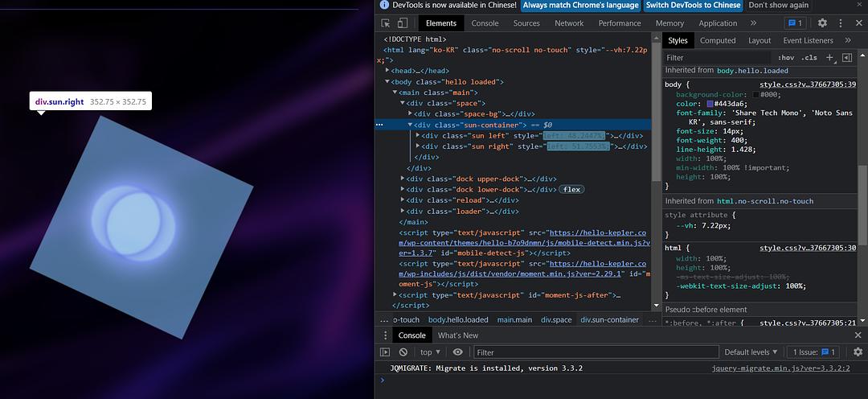Image resolution: width=868 pixels, height=399 pixels.
Task: Open the drawer three-dot menu beside Console
Action: point(386,335)
